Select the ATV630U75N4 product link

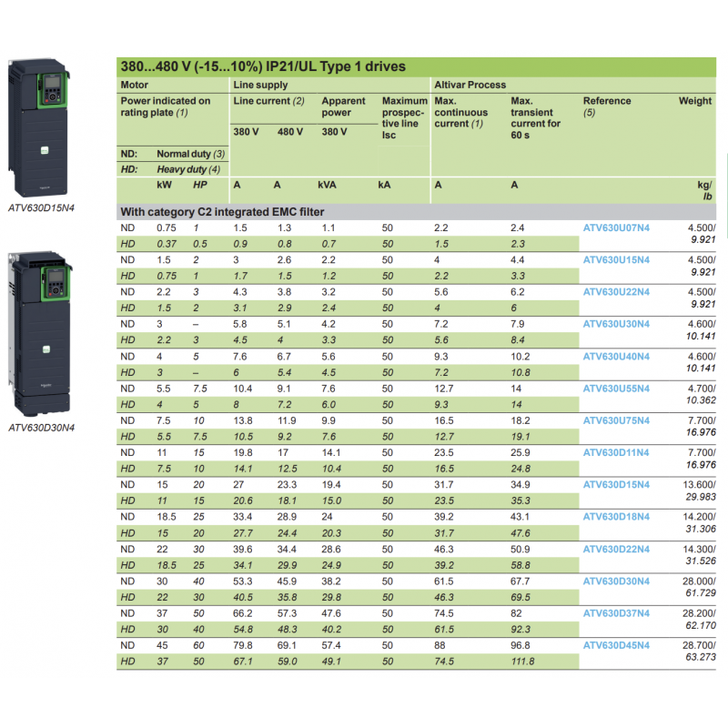pos(616,420)
